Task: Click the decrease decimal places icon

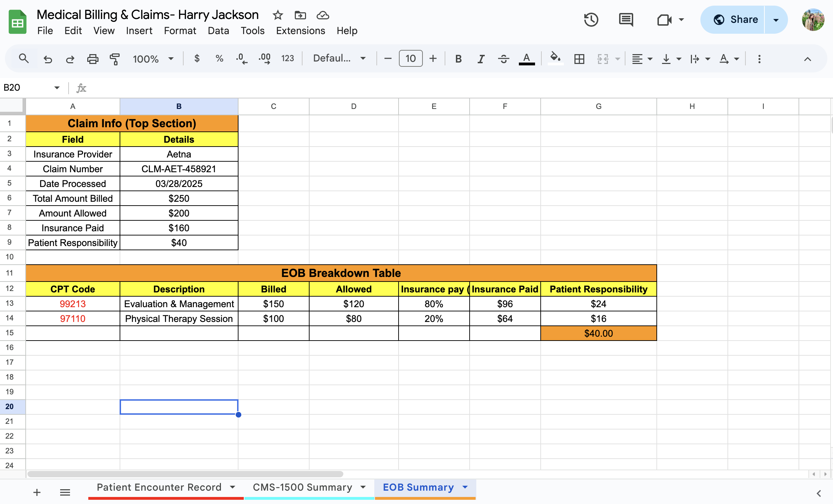Action: pos(241,59)
